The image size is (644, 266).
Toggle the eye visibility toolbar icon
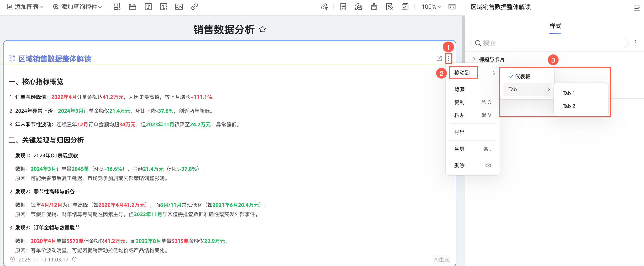pyautogui.click(x=389, y=7)
